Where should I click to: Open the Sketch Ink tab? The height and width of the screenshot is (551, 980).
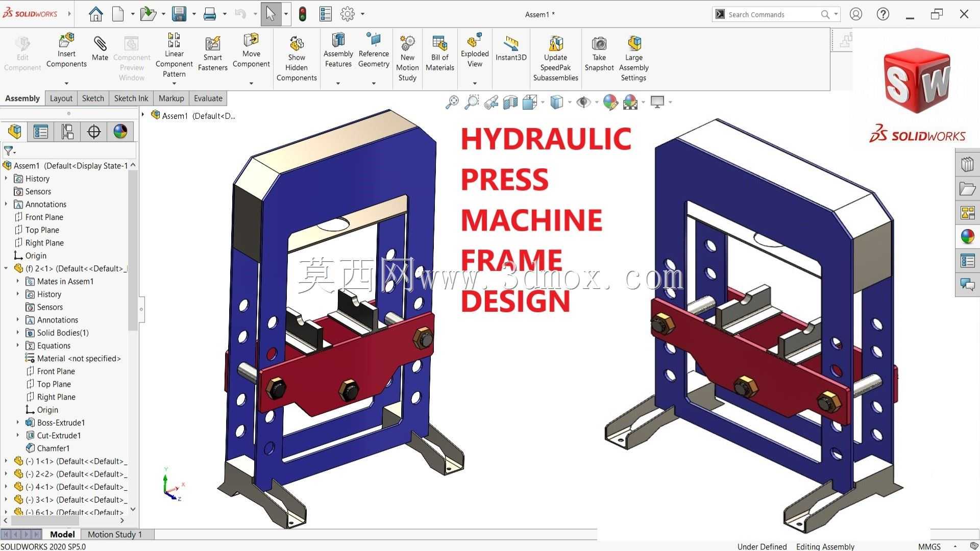[131, 98]
